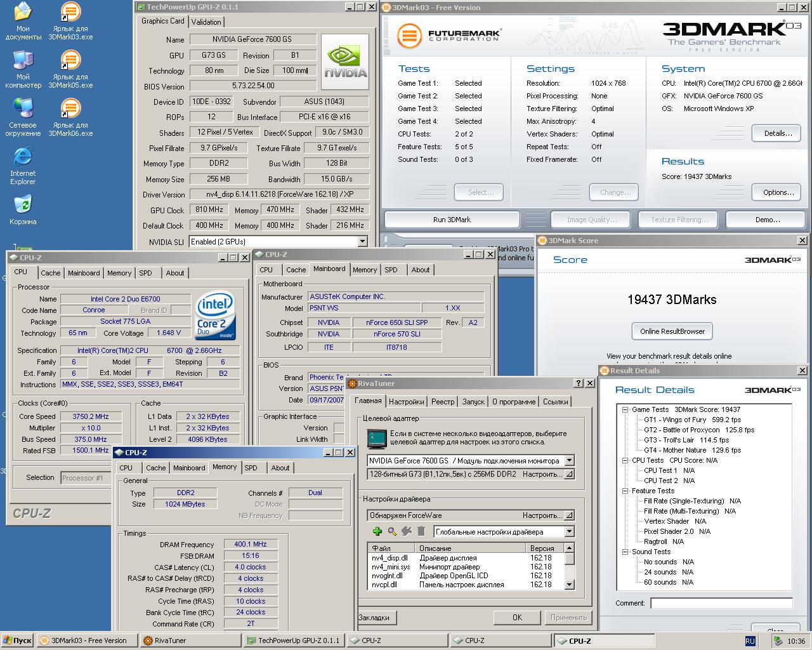Click the driver file list scroll-up arrow
The height and width of the screenshot is (650, 812).
[x=569, y=547]
